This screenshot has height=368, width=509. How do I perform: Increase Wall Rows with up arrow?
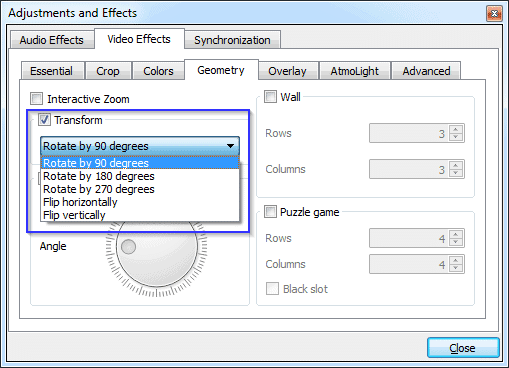(456, 129)
